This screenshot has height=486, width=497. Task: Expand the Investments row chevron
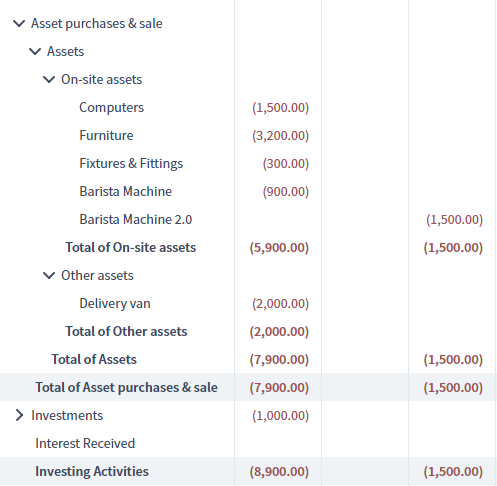[x=20, y=415]
